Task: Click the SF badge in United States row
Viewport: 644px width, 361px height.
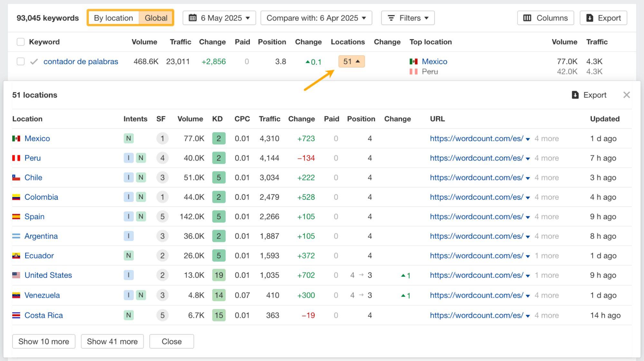Action: (162, 275)
